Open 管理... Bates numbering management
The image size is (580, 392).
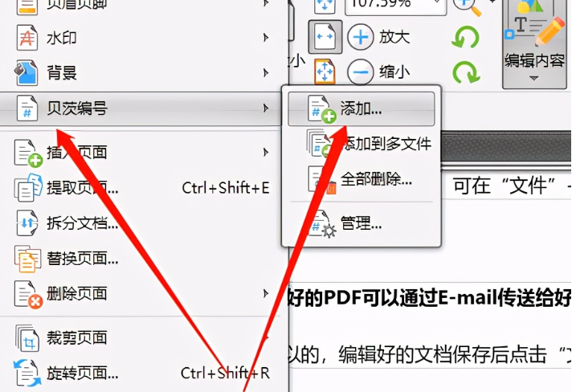click(361, 223)
